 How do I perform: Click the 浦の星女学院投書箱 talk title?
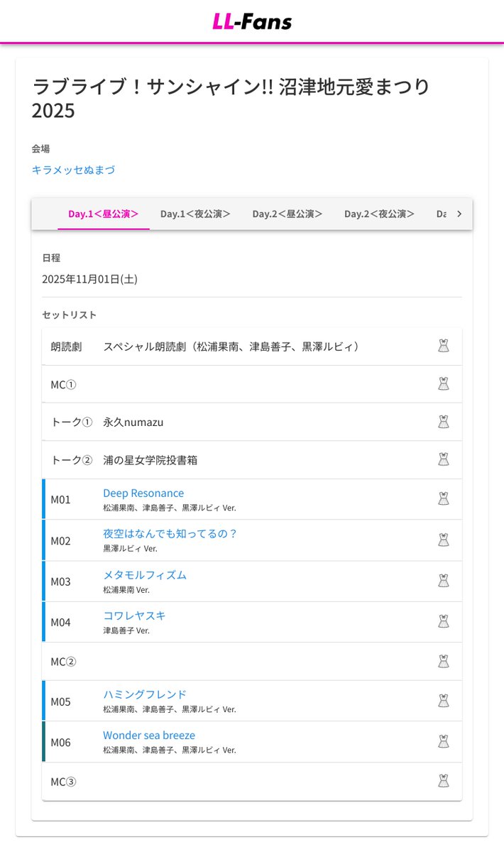point(150,460)
